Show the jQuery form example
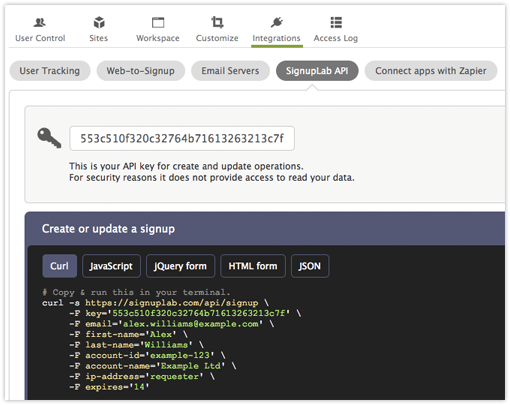 (180, 266)
